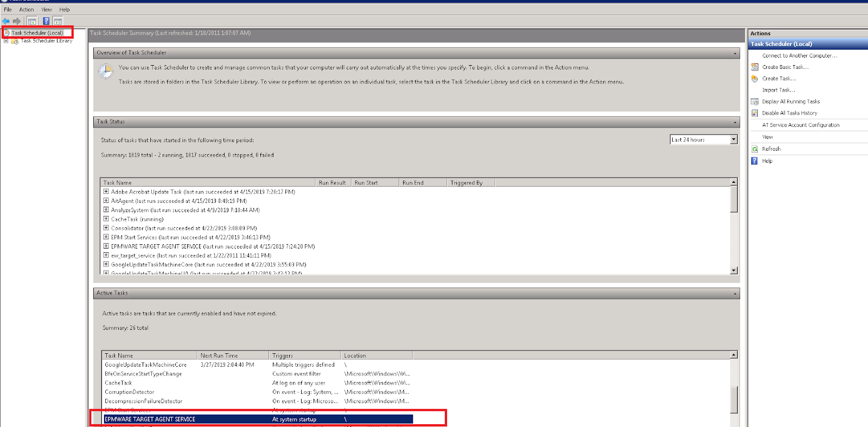The width and height of the screenshot is (868, 427).
Task: Expand the Task Scheduler Library tree node
Action: point(6,41)
